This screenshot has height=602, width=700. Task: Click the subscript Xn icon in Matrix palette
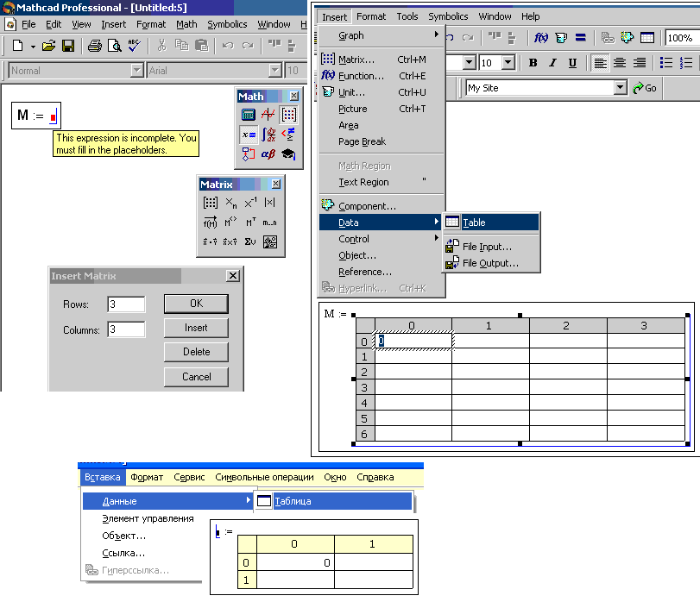230,203
